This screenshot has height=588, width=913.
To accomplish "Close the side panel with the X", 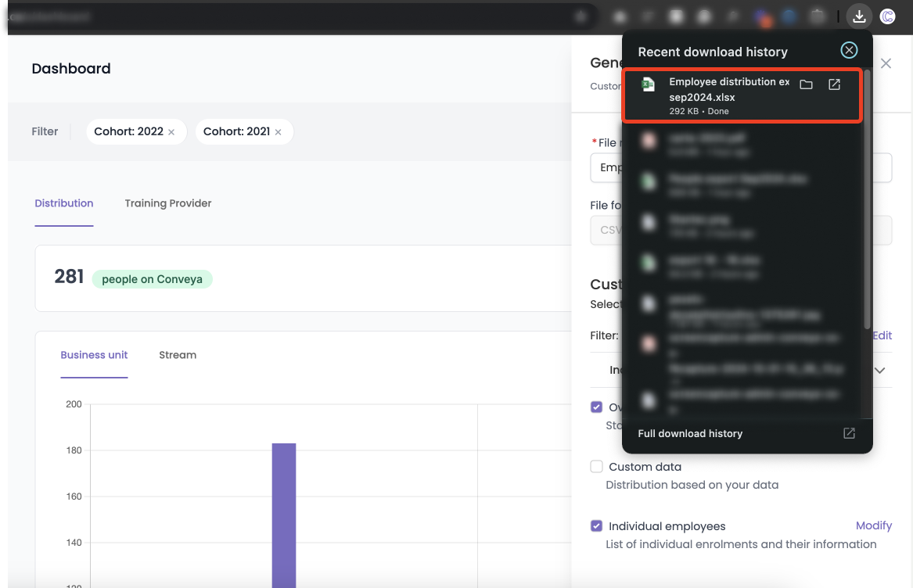I will coord(886,63).
